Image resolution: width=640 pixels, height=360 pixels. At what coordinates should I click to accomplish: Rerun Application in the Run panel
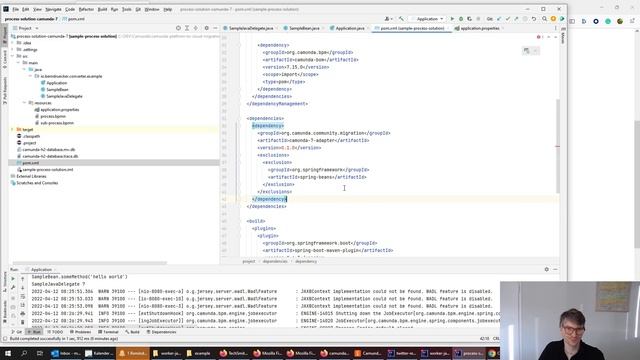13,279
